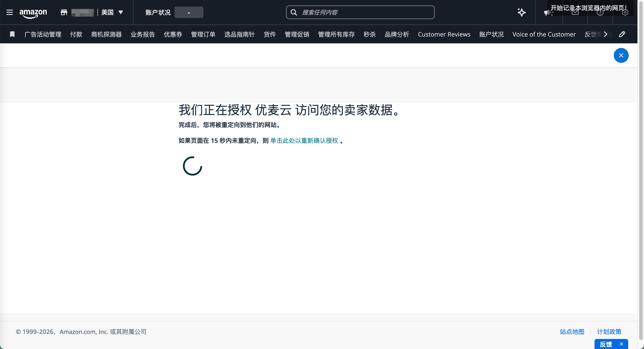Viewport: 644px width, 349px height.
Task: Open 品牌分析 menu item
Action: point(397,34)
